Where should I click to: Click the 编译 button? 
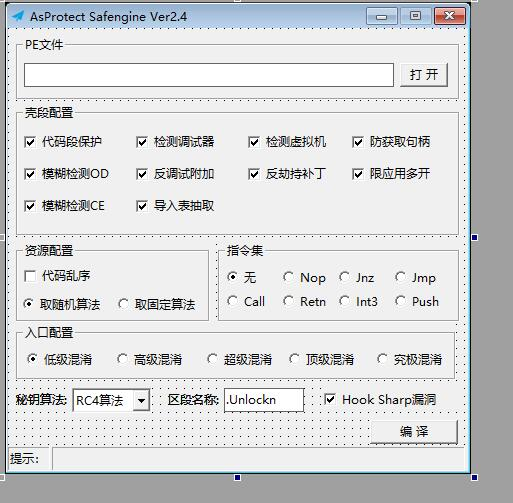click(x=414, y=432)
